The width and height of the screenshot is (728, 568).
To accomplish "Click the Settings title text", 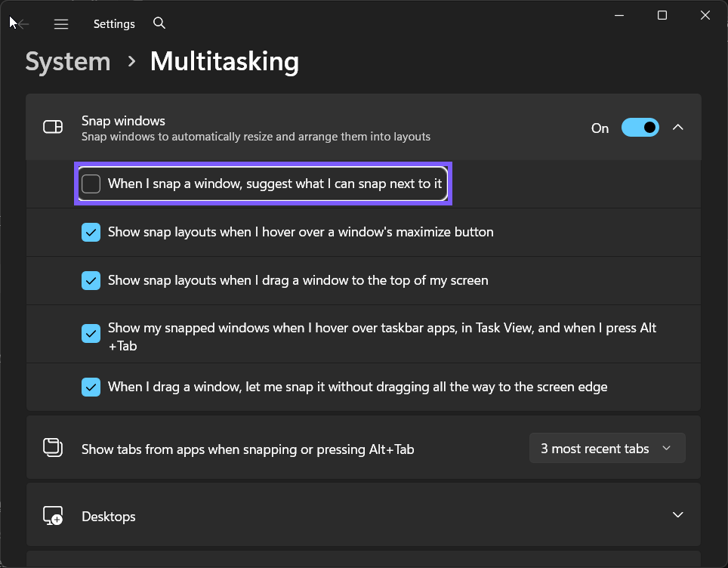I will pos(114,24).
